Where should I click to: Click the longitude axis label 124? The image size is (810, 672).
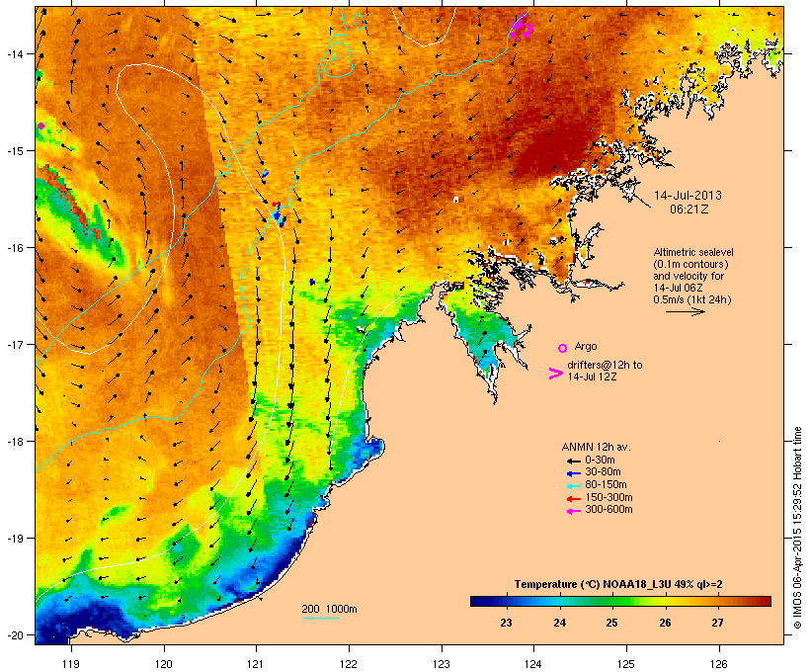point(533,664)
